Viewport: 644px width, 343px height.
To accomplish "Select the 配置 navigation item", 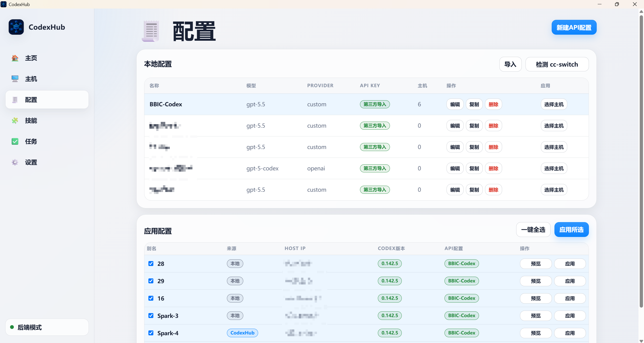I will (47, 100).
